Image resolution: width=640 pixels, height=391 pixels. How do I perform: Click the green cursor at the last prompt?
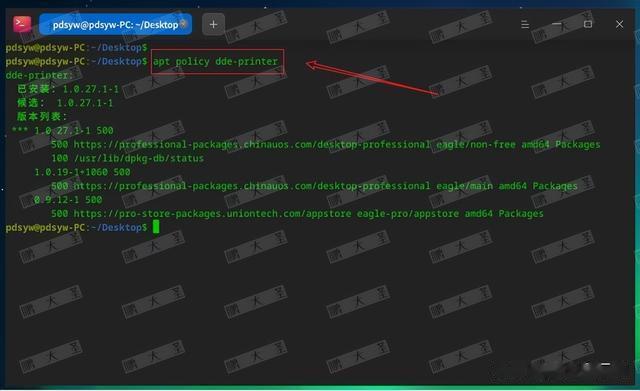[156, 227]
